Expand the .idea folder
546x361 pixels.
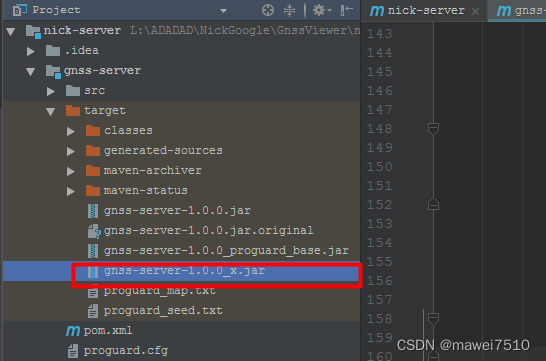click(31, 52)
